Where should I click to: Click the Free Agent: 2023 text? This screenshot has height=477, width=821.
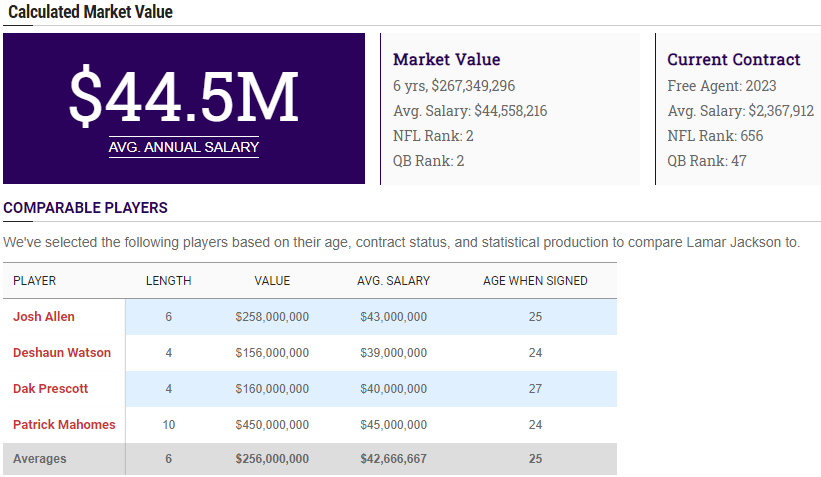721,86
